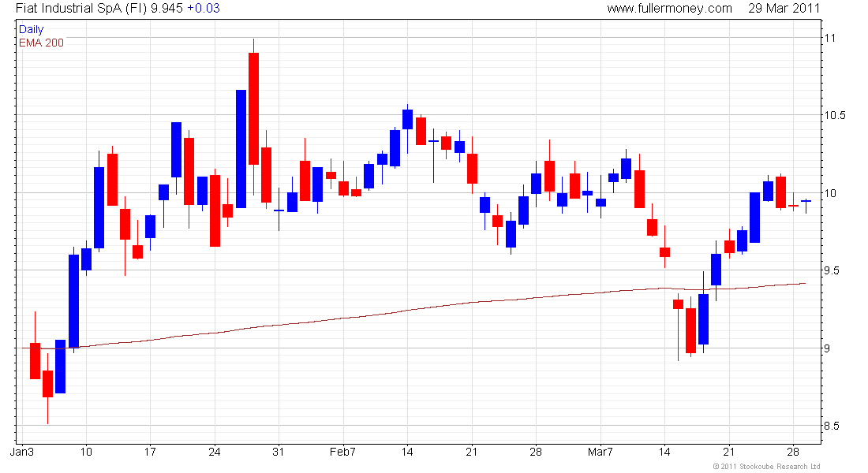Click the red 'EMA 200' legend label
Viewport: 868px width, 473px height.
[x=41, y=43]
